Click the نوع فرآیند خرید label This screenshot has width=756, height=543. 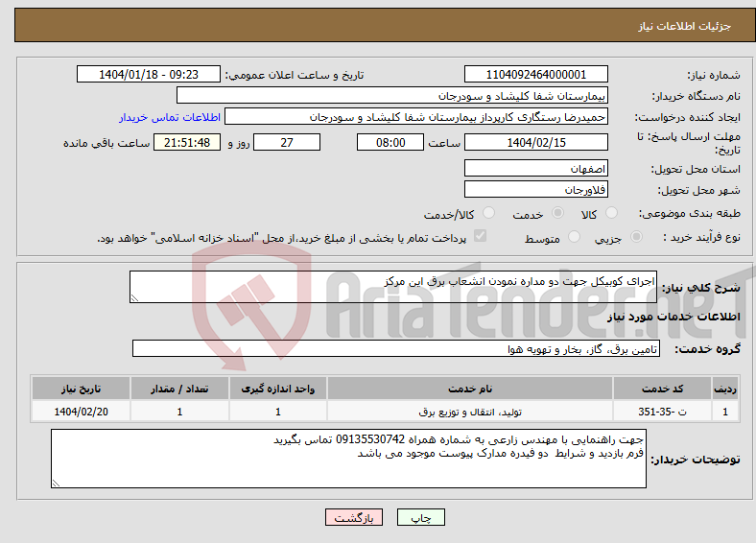(x=701, y=237)
